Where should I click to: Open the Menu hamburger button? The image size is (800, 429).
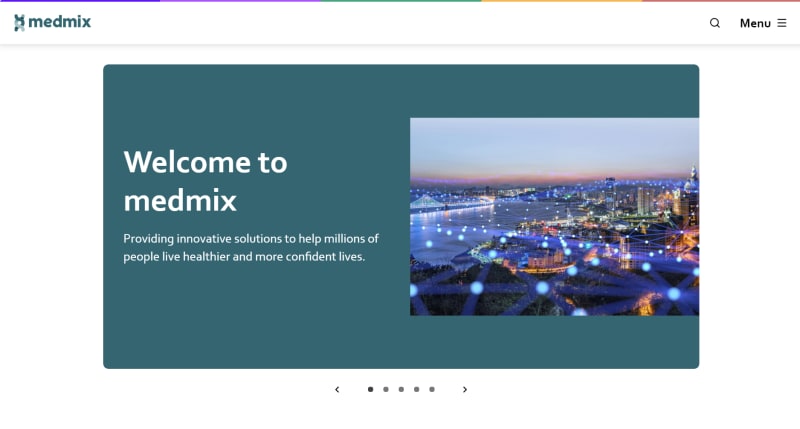(763, 23)
